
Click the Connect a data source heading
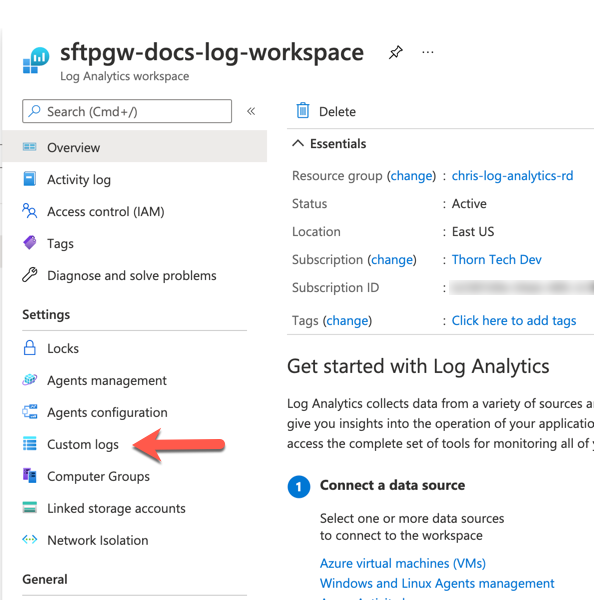pyautogui.click(x=392, y=485)
